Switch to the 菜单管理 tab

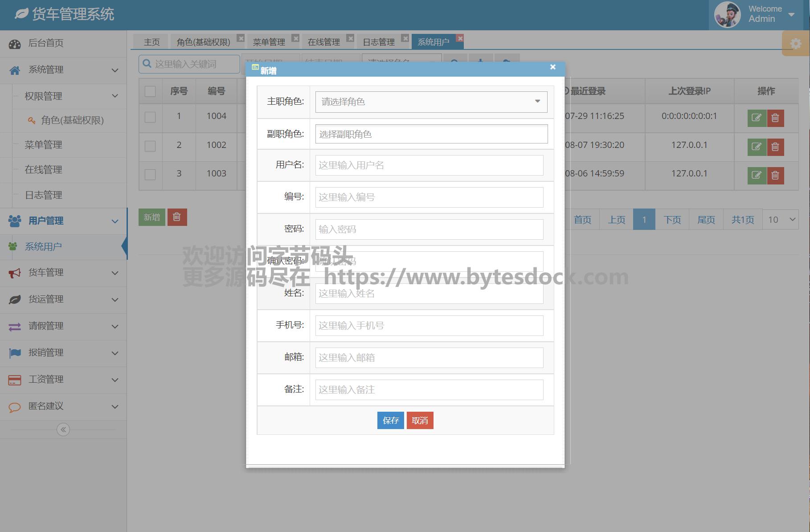(x=269, y=42)
